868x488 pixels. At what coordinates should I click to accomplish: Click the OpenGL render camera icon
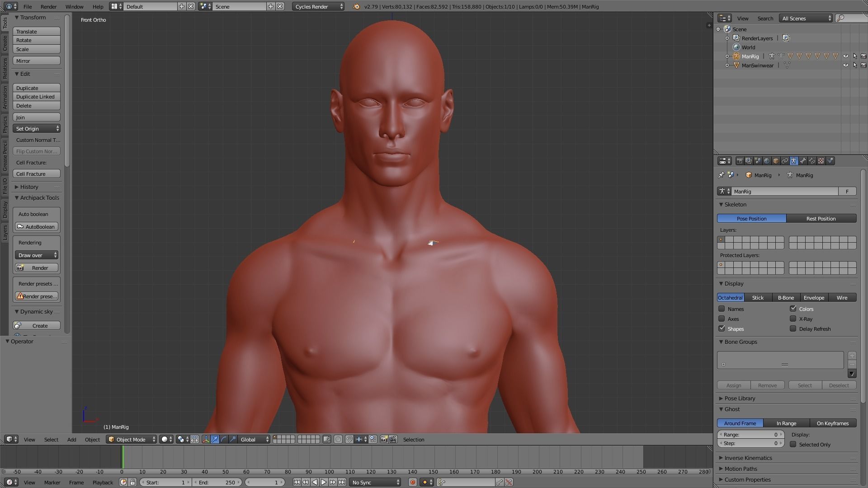(384, 439)
